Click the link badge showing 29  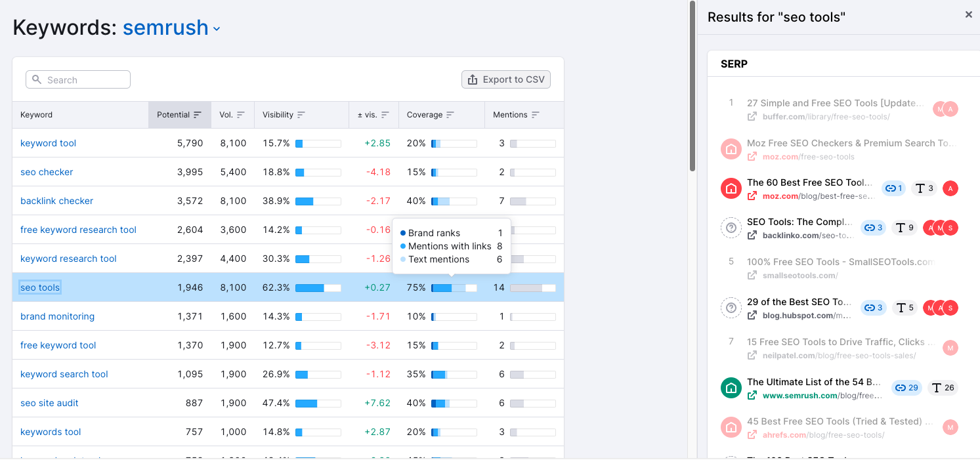coord(907,388)
